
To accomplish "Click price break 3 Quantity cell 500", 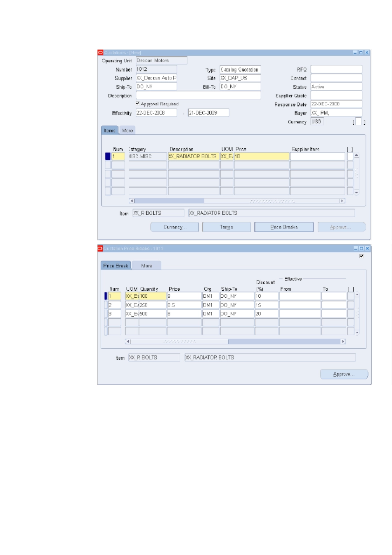I will click(x=153, y=314).
